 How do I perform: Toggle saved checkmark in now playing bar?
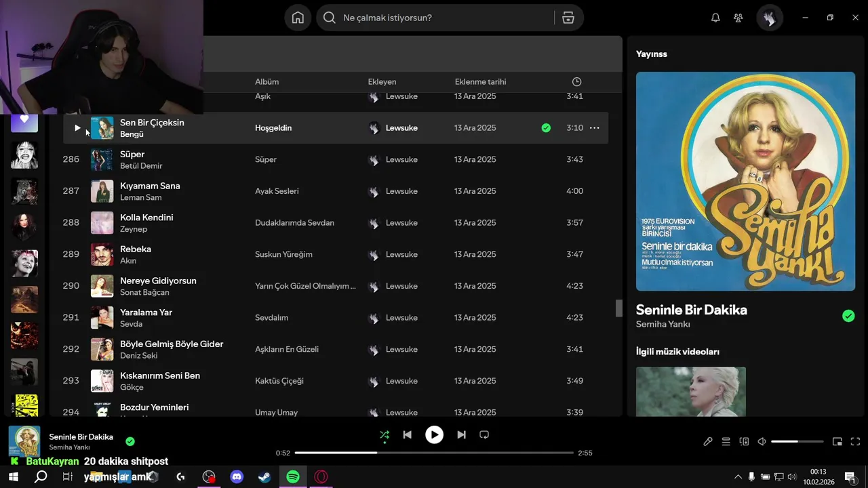130,441
